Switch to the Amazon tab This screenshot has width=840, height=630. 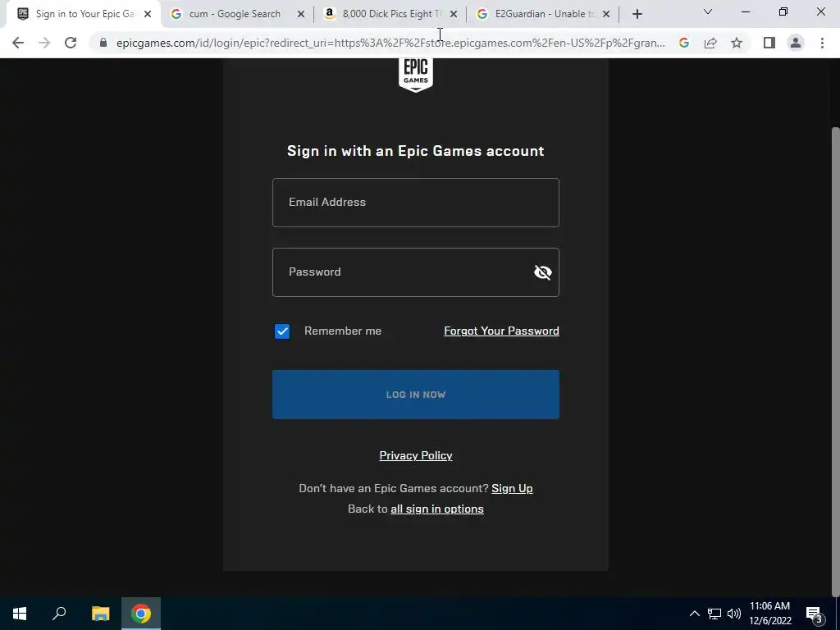pyautogui.click(x=391, y=14)
